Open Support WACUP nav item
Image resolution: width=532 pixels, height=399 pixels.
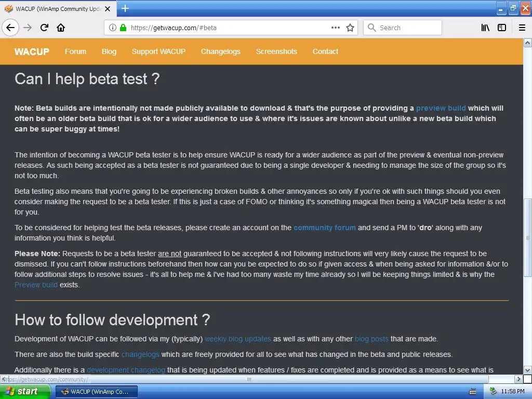coord(159,51)
